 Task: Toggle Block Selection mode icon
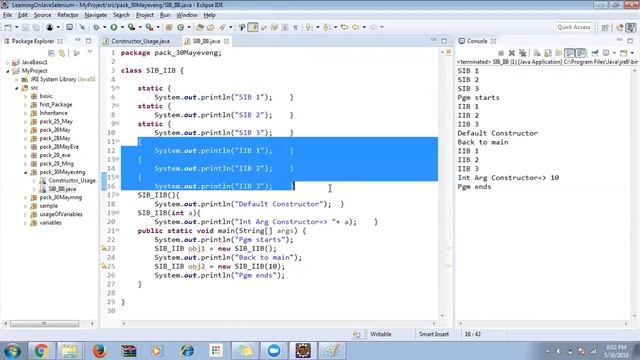(284, 27)
